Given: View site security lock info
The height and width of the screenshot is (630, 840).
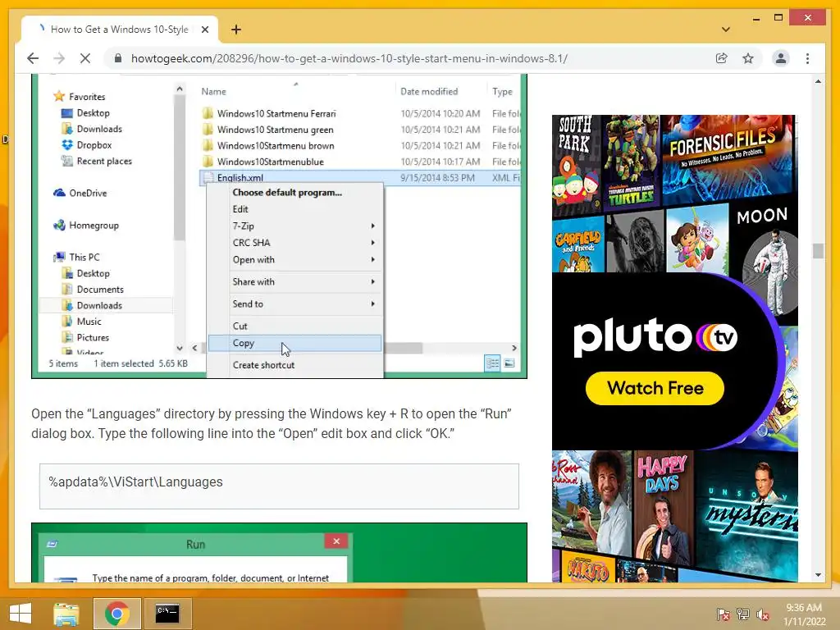Looking at the screenshot, I should click(x=118, y=58).
